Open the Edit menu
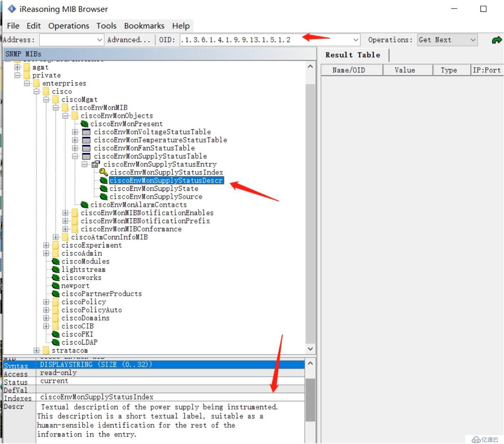Image resolution: width=504 pixels, height=444 pixels. pyautogui.click(x=33, y=26)
